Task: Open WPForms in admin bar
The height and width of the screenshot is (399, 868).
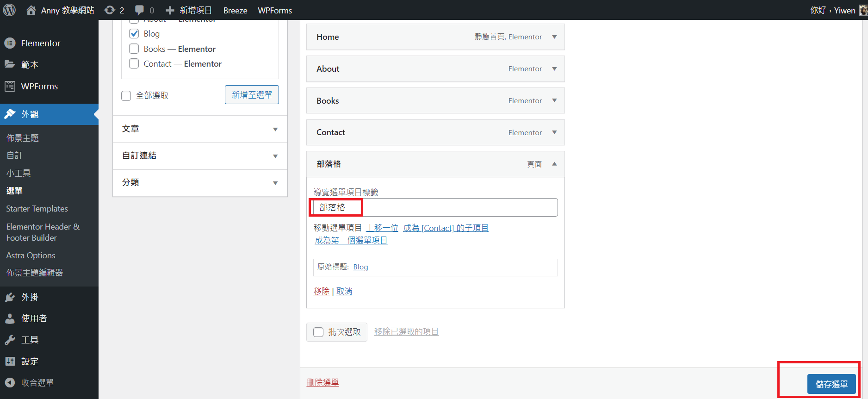Action: coord(275,10)
